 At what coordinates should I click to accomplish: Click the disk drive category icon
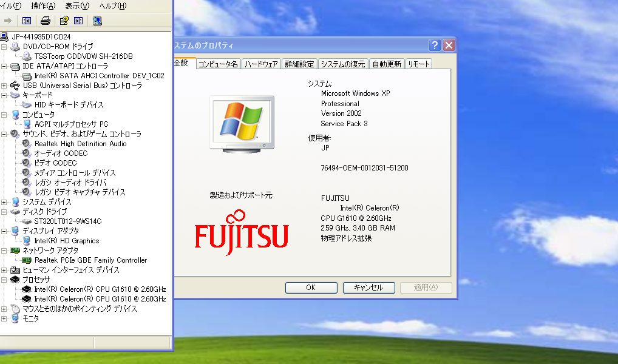point(15,212)
